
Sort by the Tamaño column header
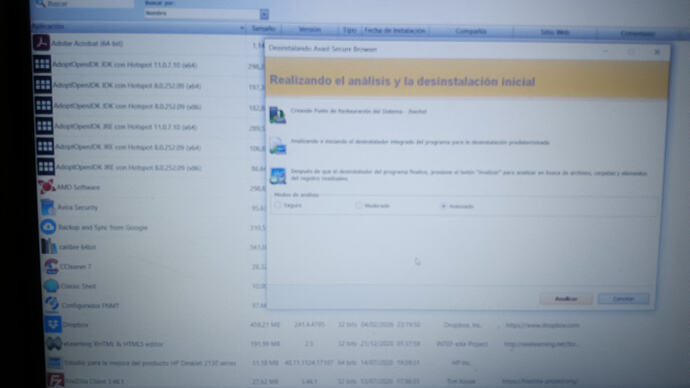[263, 29]
